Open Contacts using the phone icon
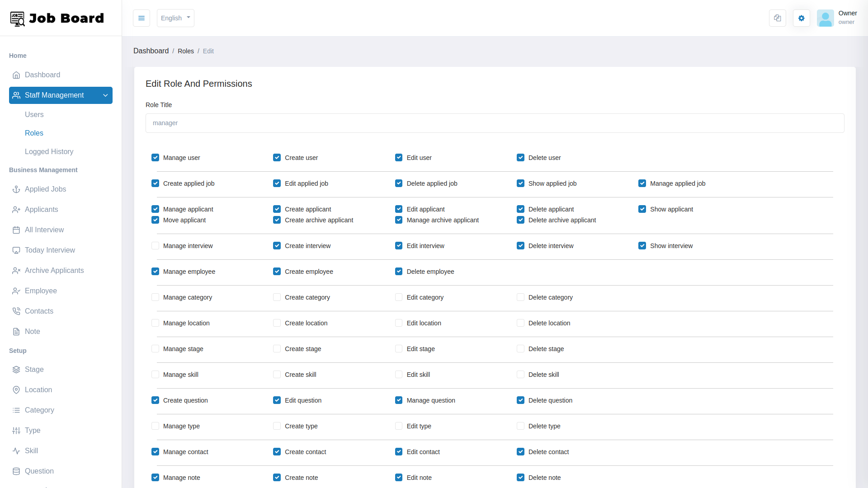This screenshot has width=868, height=488. (16, 311)
